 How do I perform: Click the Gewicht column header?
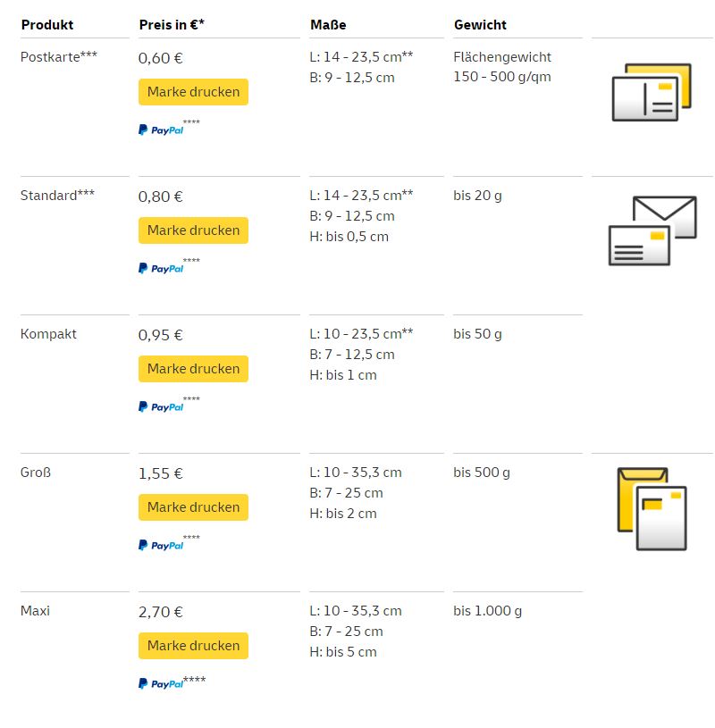tap(481, 25)
